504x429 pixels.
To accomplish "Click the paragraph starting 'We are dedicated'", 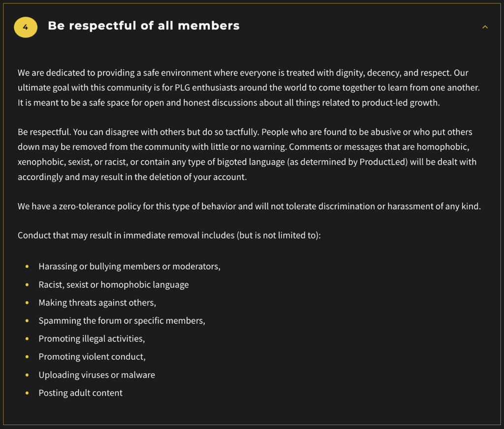I will click(x=249, y=88).
